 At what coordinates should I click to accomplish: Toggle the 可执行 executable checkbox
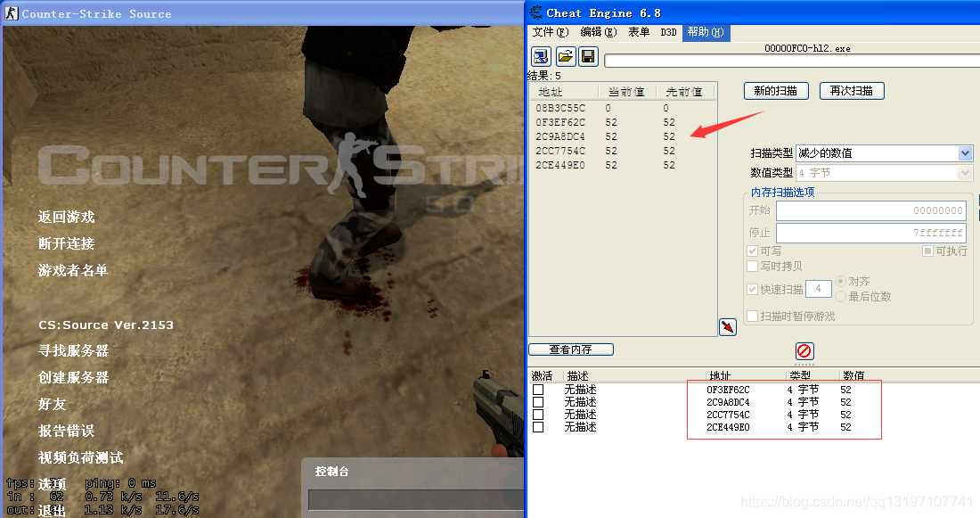[927, 251]
